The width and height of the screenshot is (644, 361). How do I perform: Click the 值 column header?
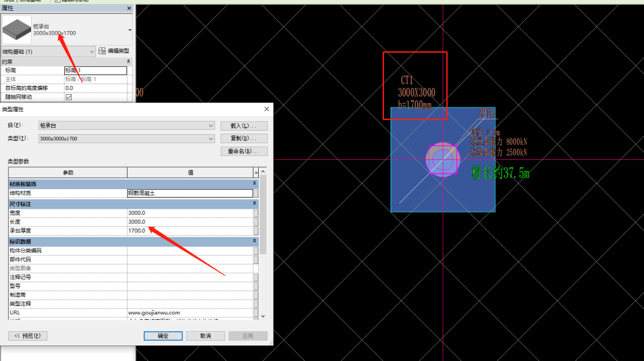pyautogui.click(x=190, y=172)
